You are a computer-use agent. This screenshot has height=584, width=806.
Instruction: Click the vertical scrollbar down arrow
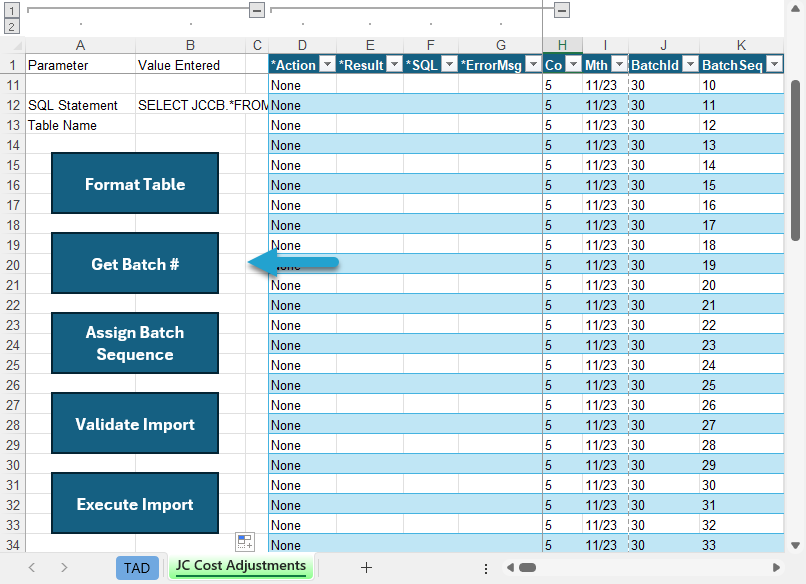tap(795, 545)
